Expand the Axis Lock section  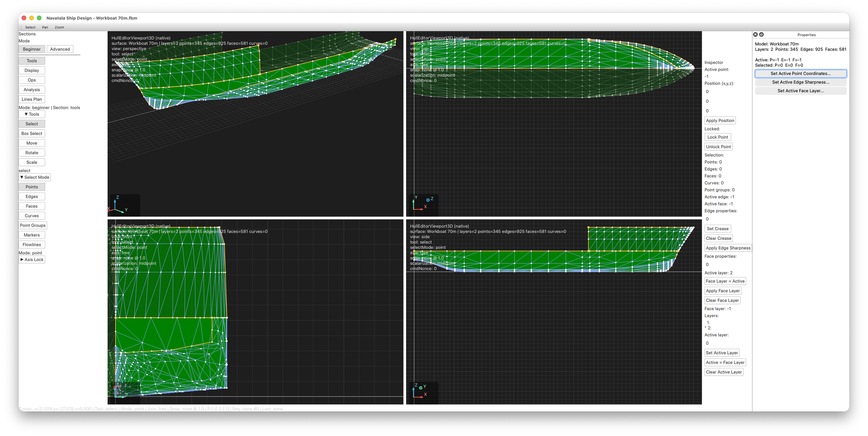pyautogui.click(x=32, y=259)
